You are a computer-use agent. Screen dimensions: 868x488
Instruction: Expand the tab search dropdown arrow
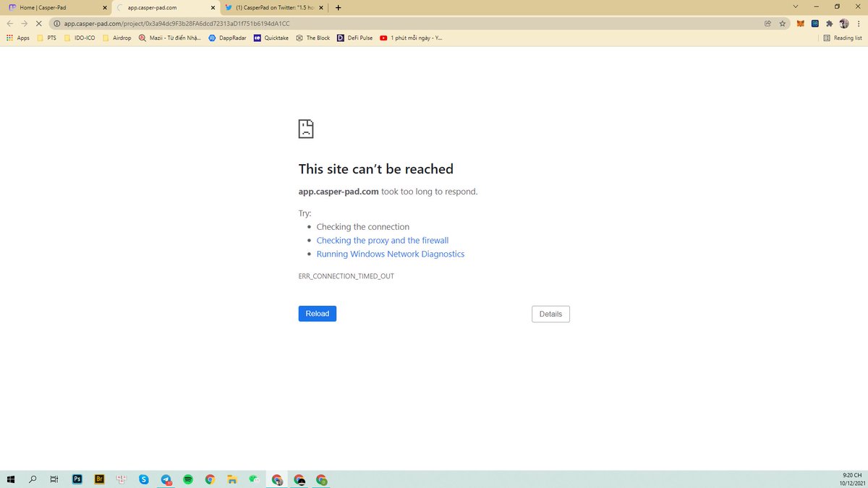click(797, 7)
